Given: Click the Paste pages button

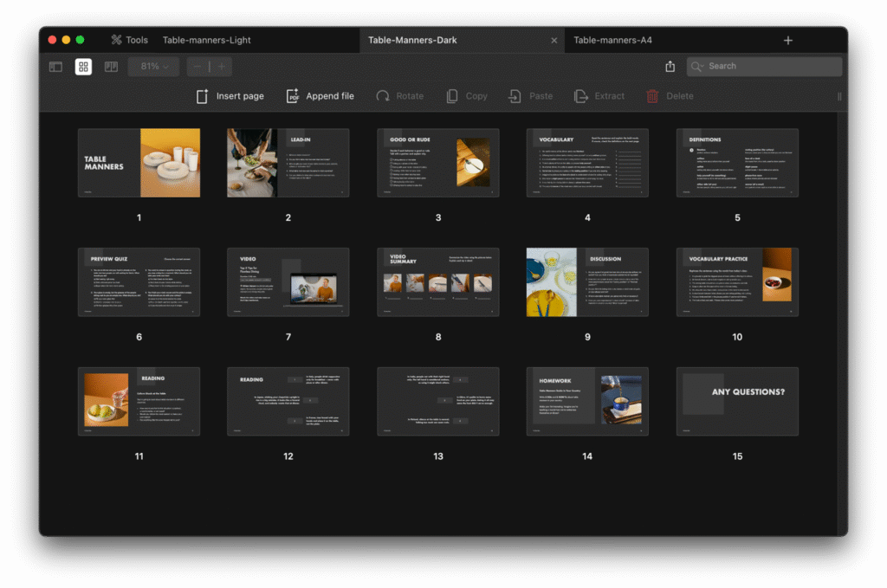Looking at the screenshot, I should (530, 96).
